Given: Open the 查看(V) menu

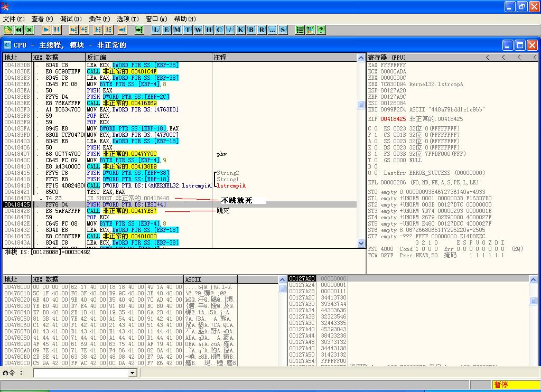Looking at the screenshot, I should (x=42, y=19).
